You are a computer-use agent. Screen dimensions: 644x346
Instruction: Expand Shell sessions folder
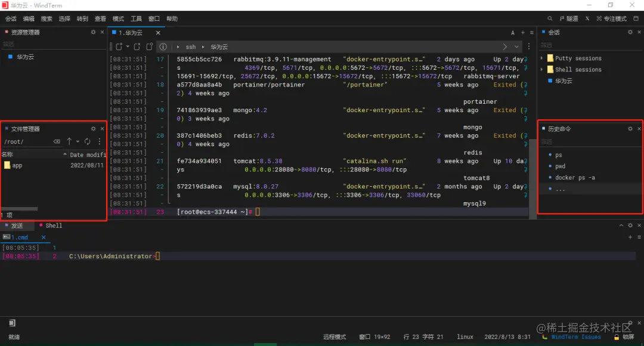(x=541, y=69)
